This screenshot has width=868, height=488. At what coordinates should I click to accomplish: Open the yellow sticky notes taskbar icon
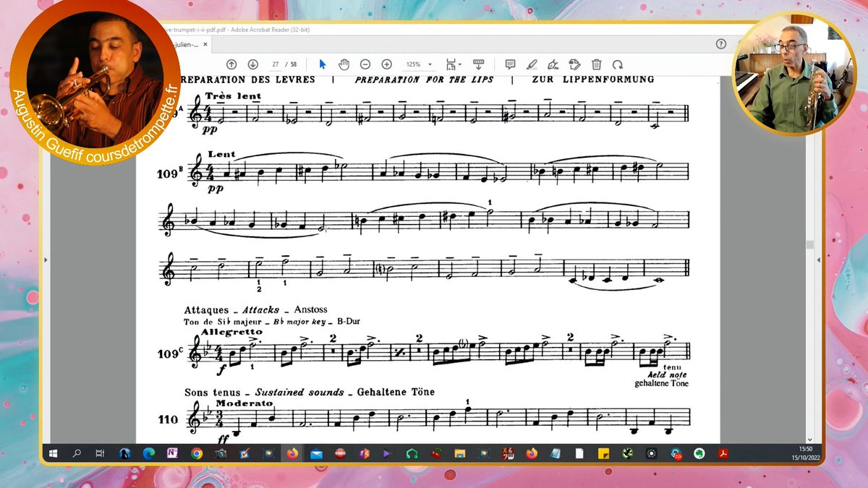[603, 453]
